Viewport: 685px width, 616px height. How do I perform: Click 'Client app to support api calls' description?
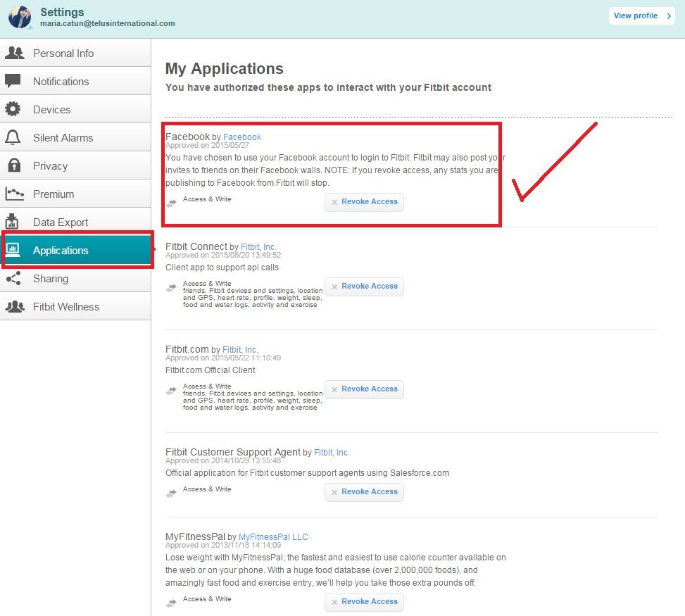point(222,268)
